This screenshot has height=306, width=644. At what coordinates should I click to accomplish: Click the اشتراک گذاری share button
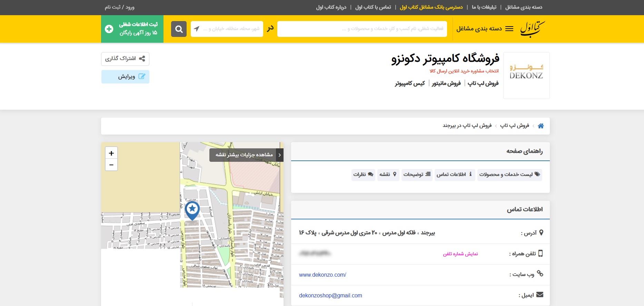(125, 59)
